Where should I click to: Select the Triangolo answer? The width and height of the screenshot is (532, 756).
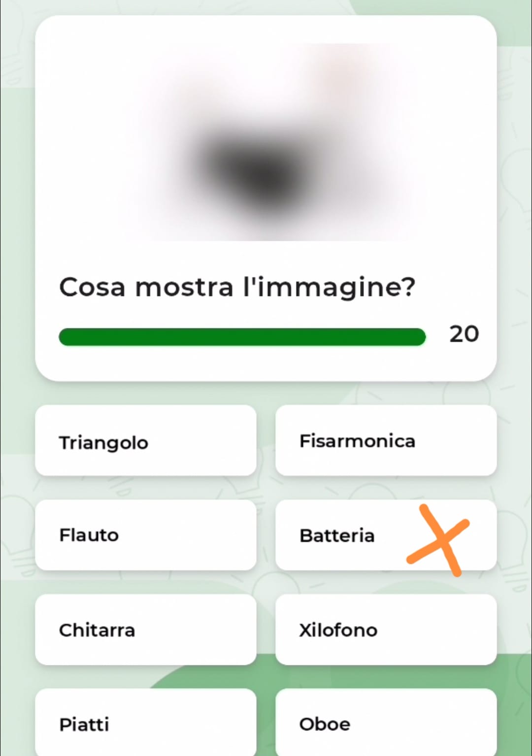[x=145, y=441]
